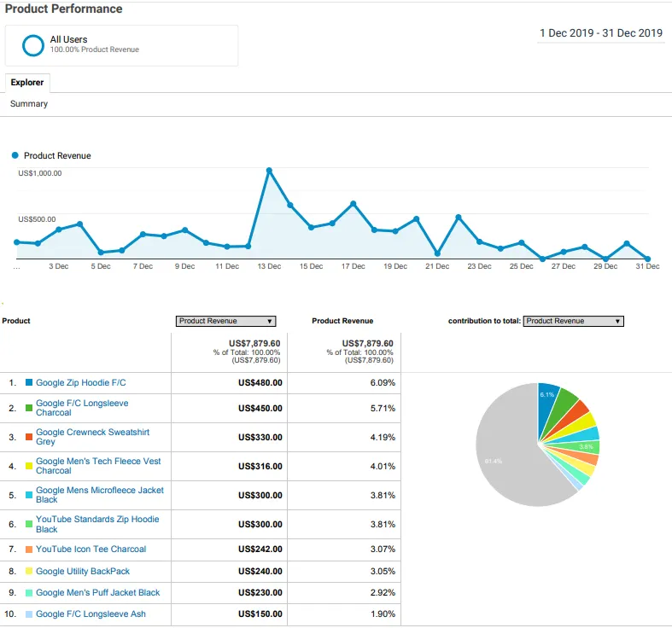Click the mint swatch for Men's Puff Jacket Black
The image size is (672, 628).
click(29, 593)
